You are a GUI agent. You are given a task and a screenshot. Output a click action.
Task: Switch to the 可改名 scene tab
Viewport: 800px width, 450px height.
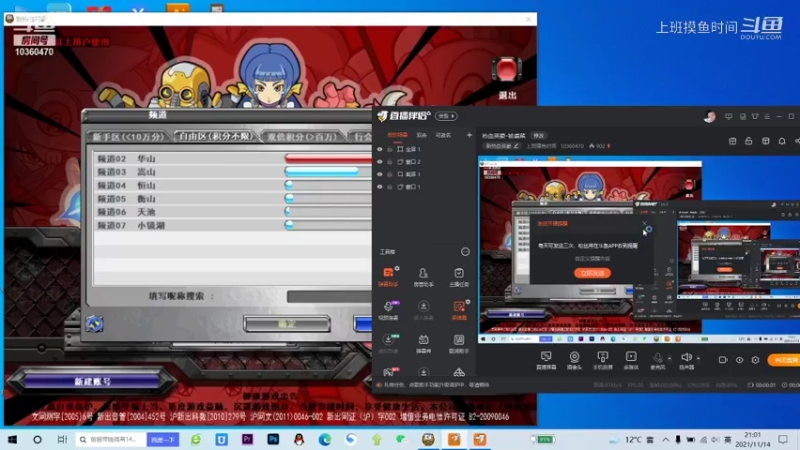click(443, 135)
